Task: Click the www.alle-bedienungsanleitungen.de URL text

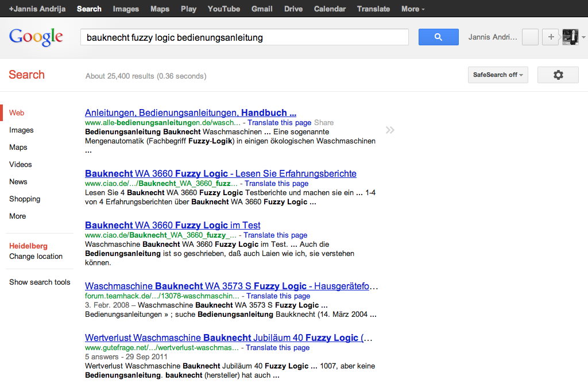Action: coord(163,123)
